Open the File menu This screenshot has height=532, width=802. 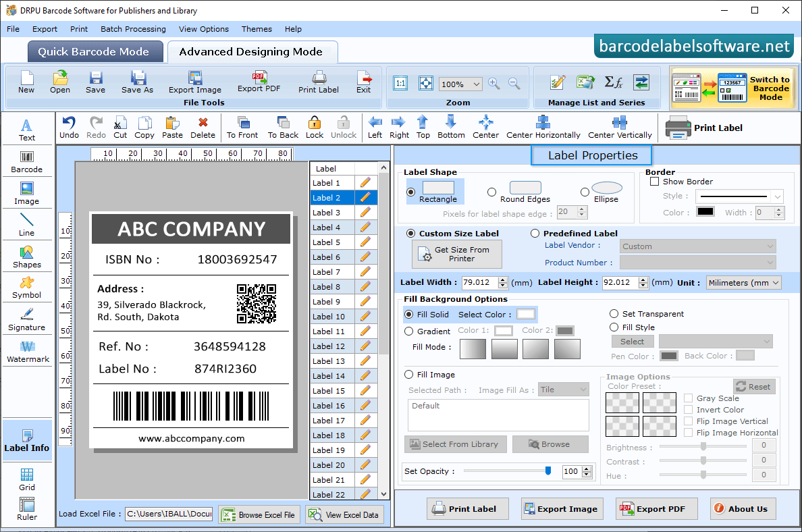click(14, 29)
